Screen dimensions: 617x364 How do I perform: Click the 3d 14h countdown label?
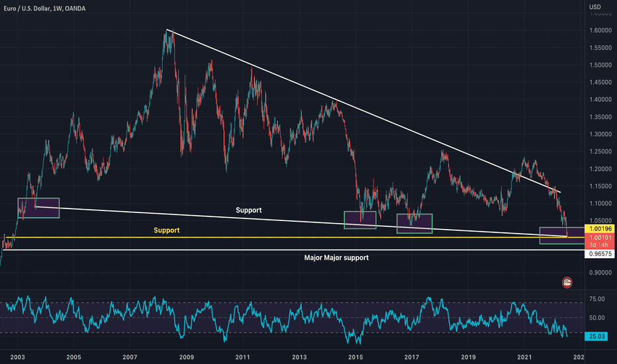[598, 245]
